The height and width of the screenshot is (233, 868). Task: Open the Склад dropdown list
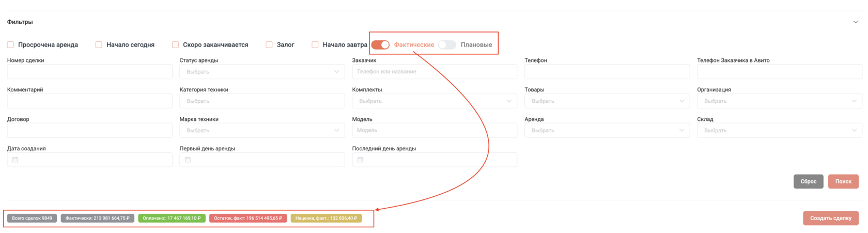(x=780, y=131)
